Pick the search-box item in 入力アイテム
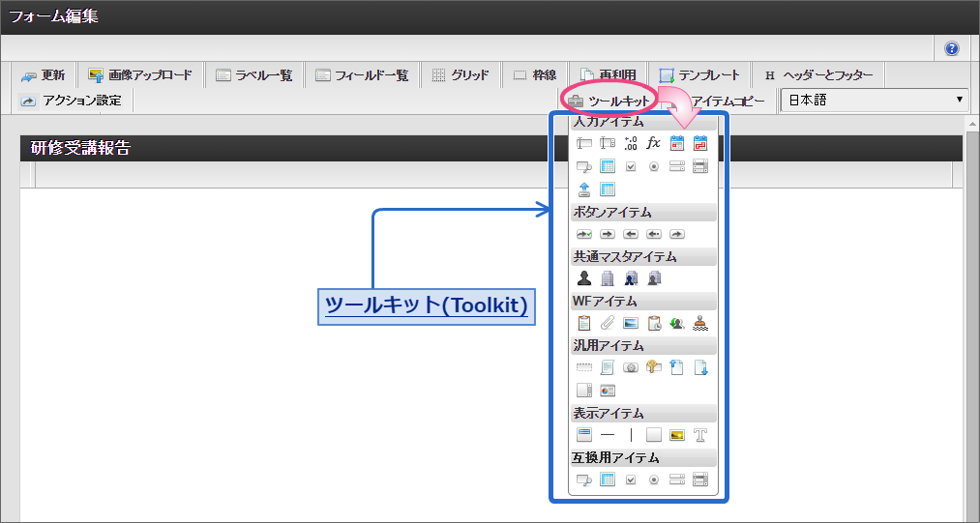Viewport: 980px width, 523px height. click(x=583, y=166)
